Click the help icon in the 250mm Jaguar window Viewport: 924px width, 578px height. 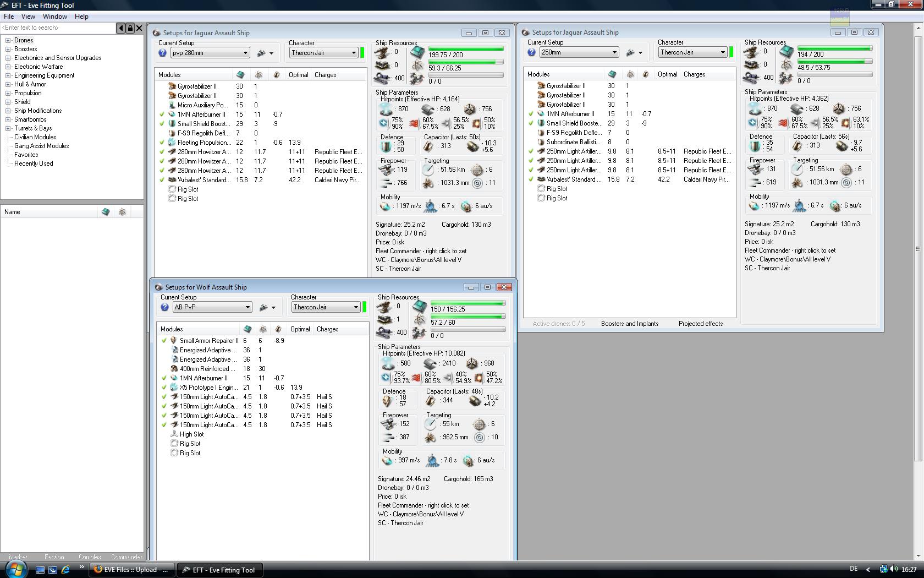click(x=531, y=52)
